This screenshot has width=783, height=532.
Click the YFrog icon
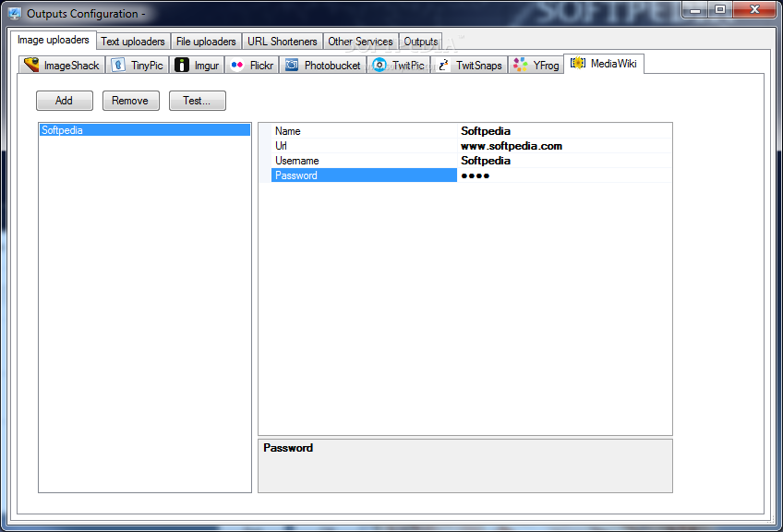coord(521,65)
